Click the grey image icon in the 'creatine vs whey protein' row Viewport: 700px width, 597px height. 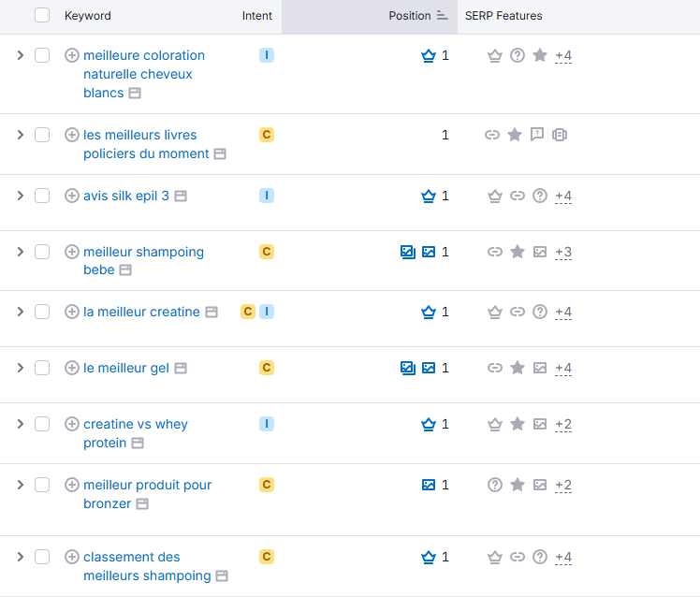(540, 424)
